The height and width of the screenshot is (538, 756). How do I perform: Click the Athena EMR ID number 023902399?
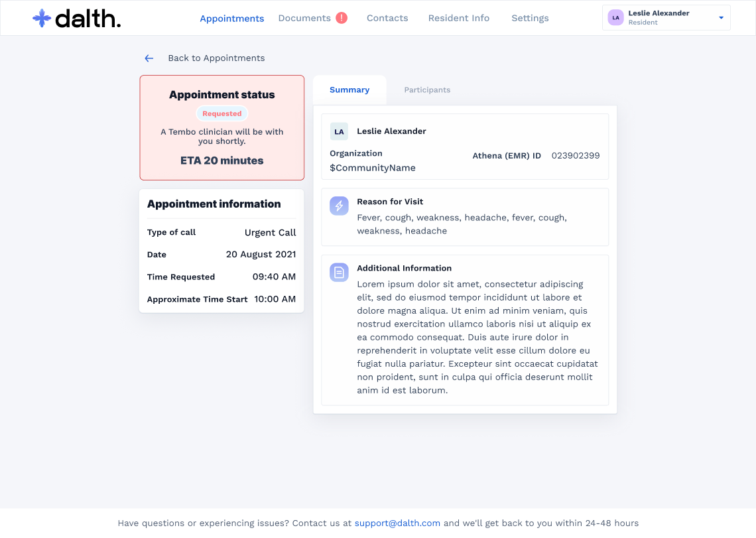point(576,156)
